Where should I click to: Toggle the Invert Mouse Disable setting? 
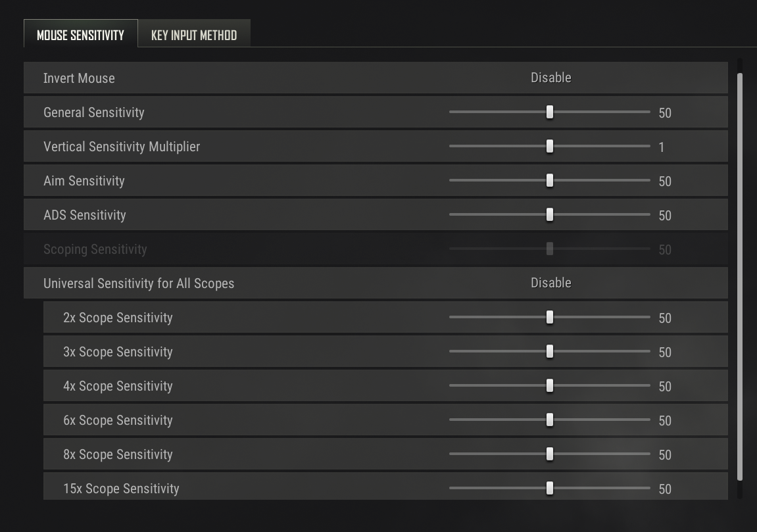coord(550,78)
